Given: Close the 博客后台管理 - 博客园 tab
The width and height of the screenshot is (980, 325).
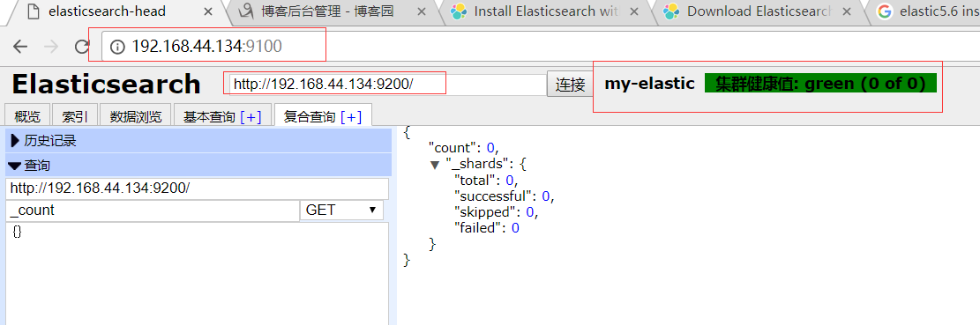Looking at the screenshot, I should click(422, 11).
